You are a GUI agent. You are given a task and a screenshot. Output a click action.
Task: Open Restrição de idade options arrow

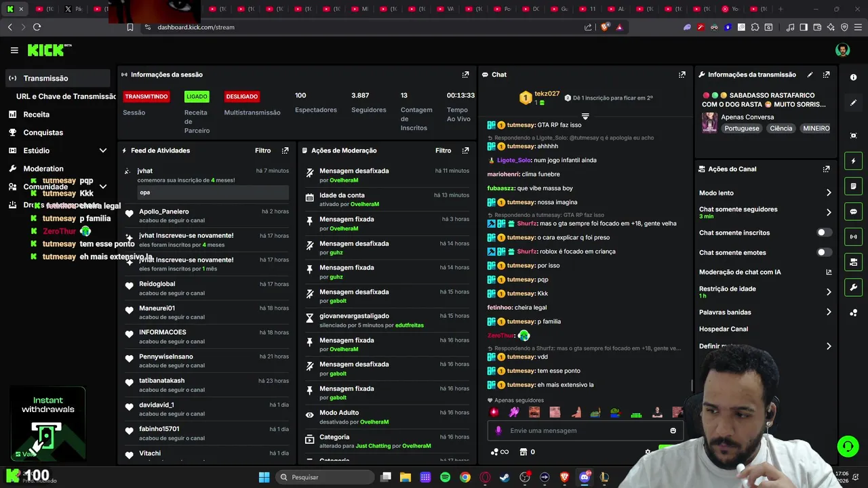point(828,292)
